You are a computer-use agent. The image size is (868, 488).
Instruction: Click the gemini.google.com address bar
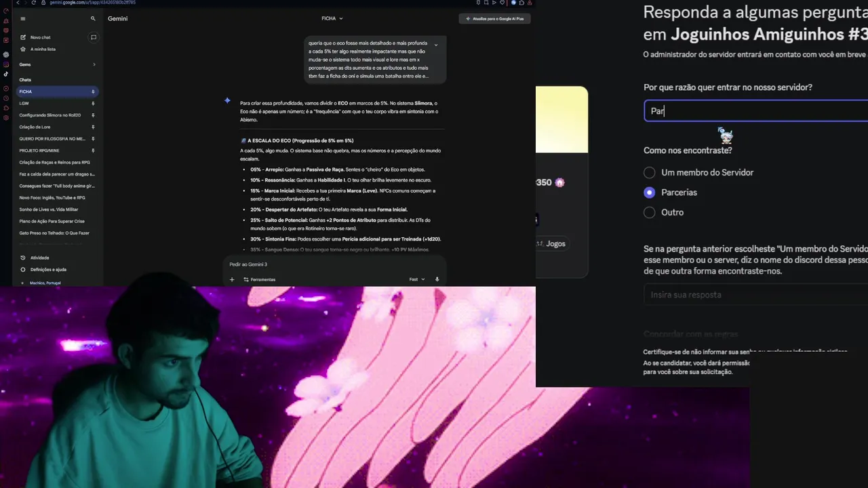pyautogui.click(x=92, y=3)
